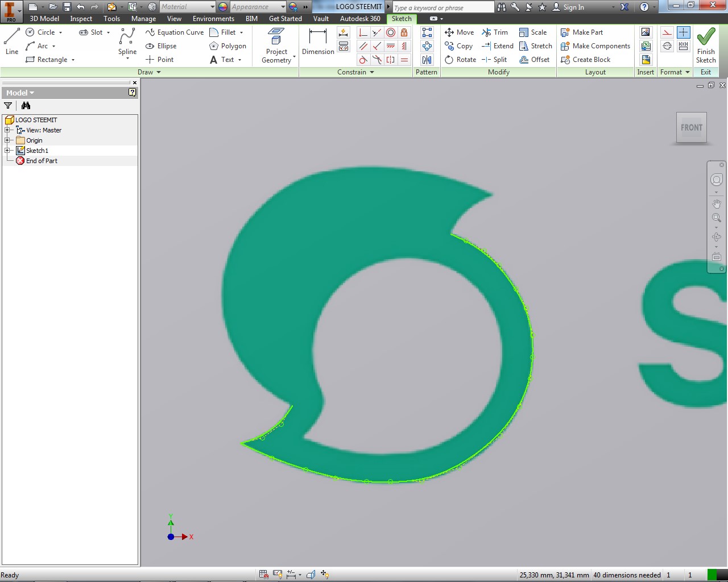Apply Symmetric constraint
Image resolution: width=728 pixels, height=582 pixels.
(391, 60)
